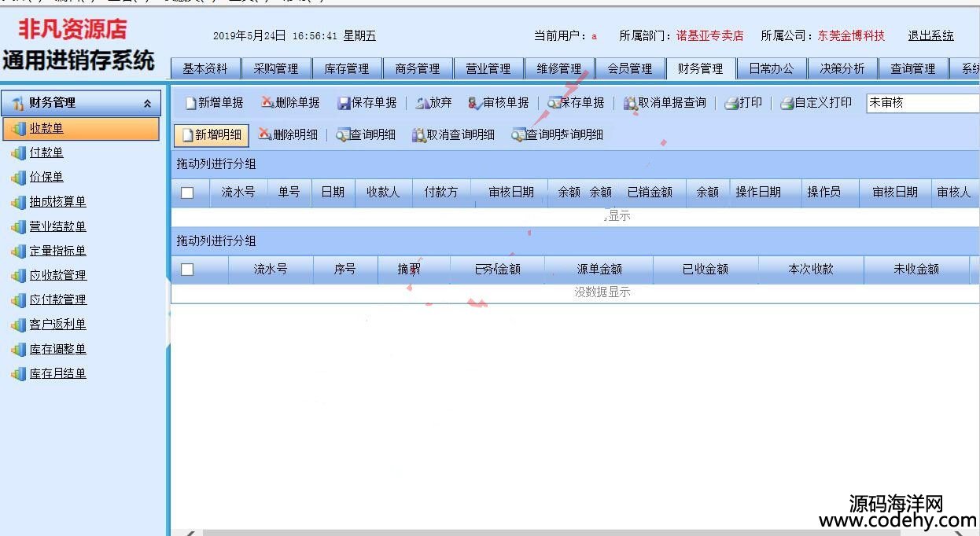Switch to the 维修管理 tab

click(559, 68)
